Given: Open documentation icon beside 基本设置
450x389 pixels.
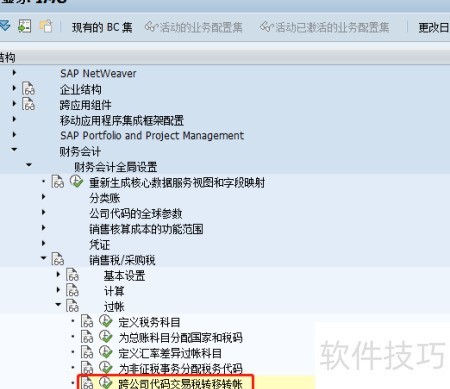Looking at the screenshot, I should pos(72,275).
